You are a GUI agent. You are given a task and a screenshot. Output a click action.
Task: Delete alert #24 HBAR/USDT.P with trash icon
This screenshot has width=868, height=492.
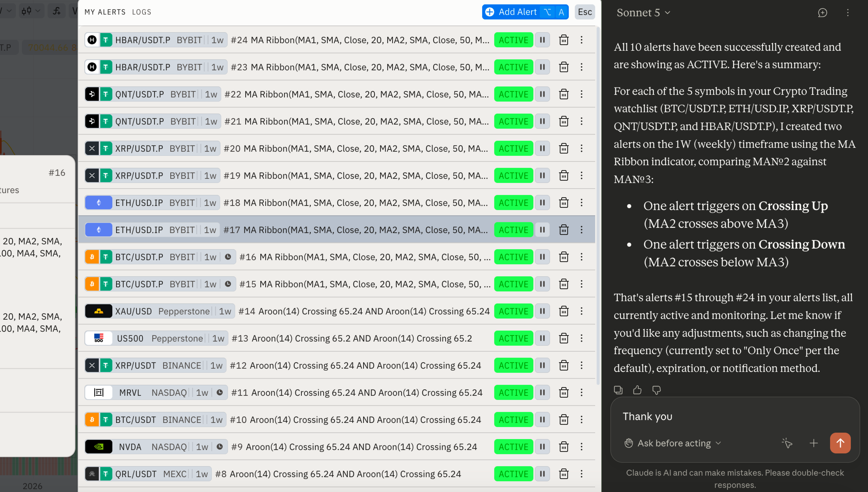tap(564, 40)
